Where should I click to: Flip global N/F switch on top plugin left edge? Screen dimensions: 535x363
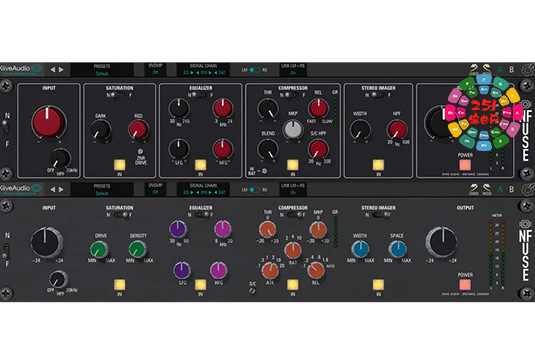6,127
